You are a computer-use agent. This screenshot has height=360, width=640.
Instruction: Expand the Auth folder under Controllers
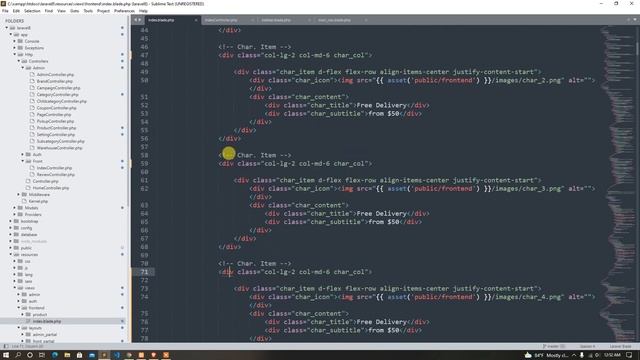(x=23, y=154)
